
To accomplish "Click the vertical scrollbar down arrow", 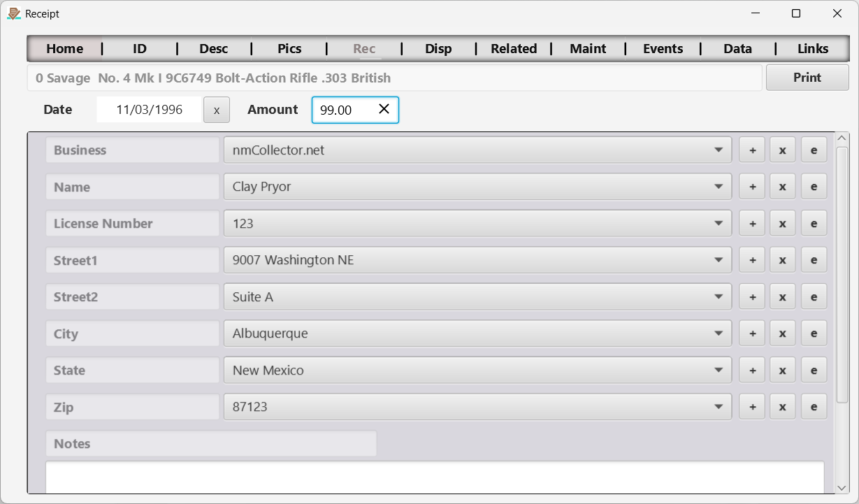I will pyautogui.click(x=842, y=487).
